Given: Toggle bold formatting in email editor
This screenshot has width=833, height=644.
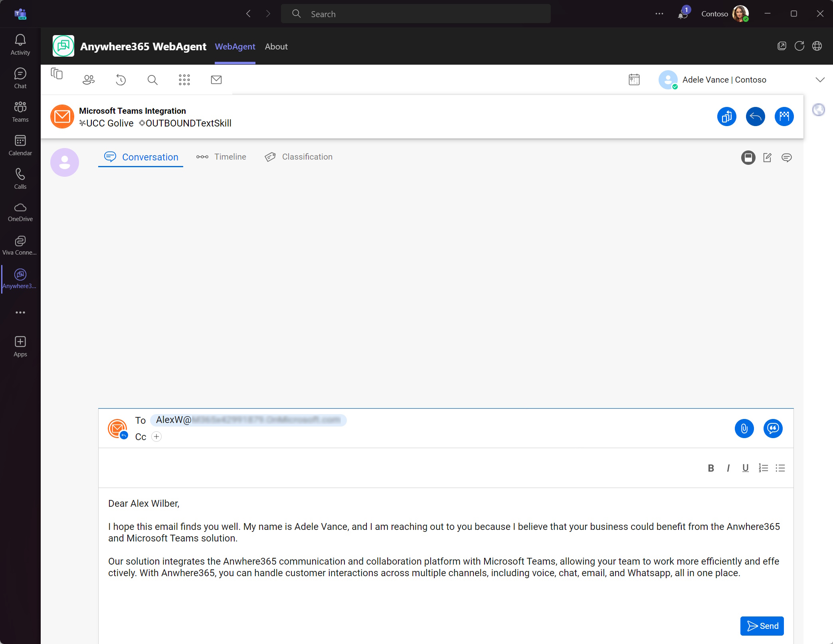Looking at the screenshot, I should tap(710, 468).
